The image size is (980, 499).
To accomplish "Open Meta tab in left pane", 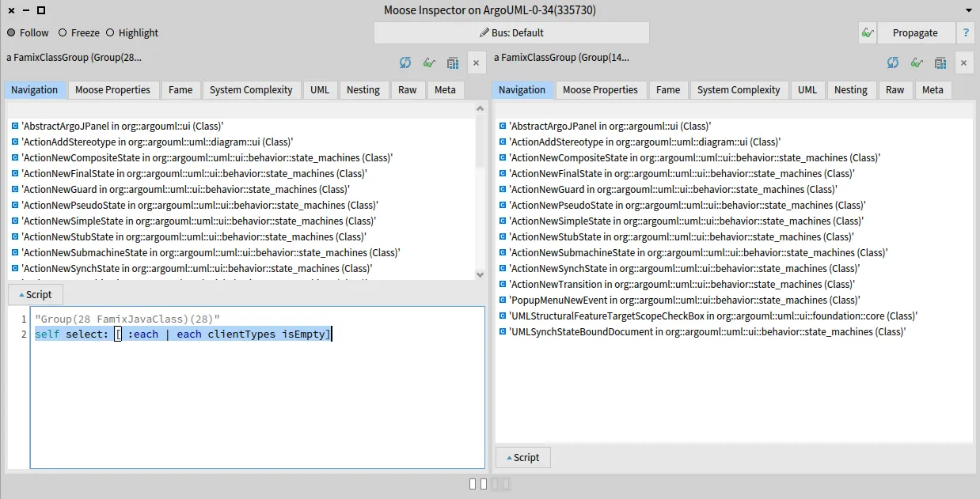I will click(446, 89).
